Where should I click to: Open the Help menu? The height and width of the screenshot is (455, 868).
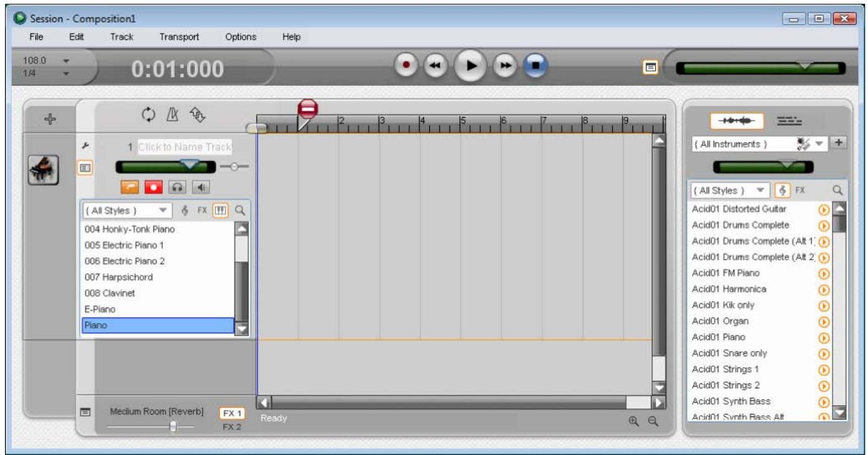pyautogui.click(x=291, y=37)
